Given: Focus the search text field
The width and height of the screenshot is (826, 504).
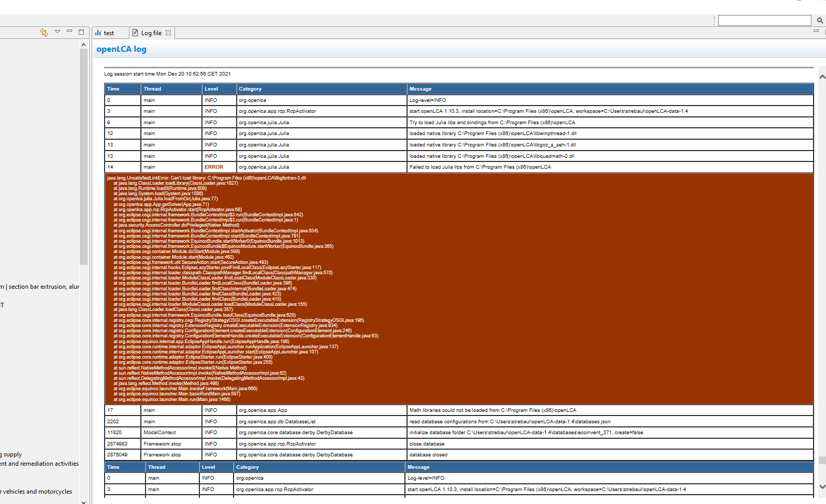Looking at the screenshot, I should (764, 21).
